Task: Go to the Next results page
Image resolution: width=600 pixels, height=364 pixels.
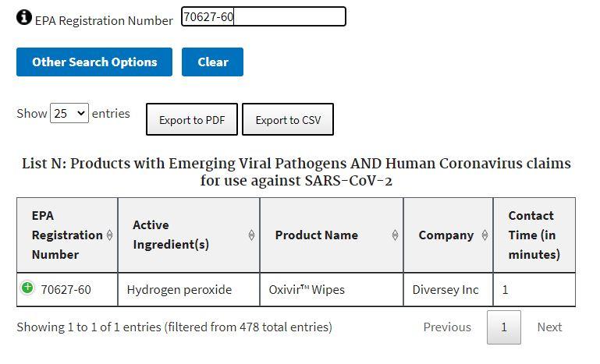Action: 549,327
